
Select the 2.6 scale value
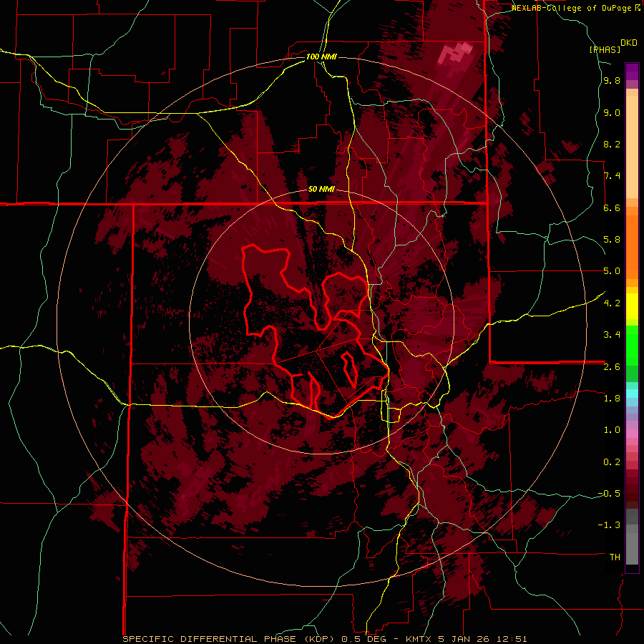pyautogui.click(x=612, y=367)
